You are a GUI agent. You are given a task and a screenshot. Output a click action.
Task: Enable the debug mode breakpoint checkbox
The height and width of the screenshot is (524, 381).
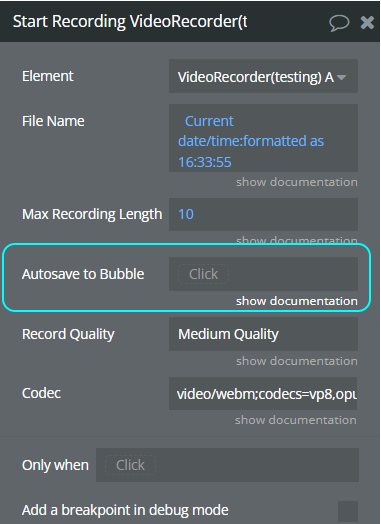(348, 511)
